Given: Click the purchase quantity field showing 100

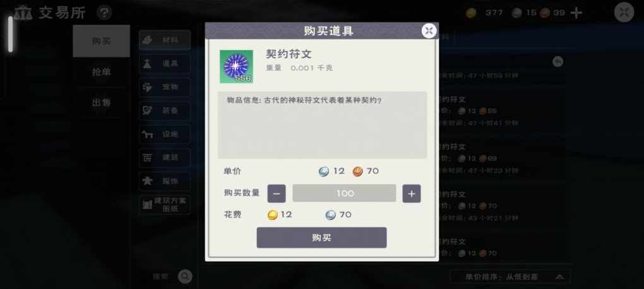Looking at the screenshot, I should pyautogui.click(x=344, y=194).
